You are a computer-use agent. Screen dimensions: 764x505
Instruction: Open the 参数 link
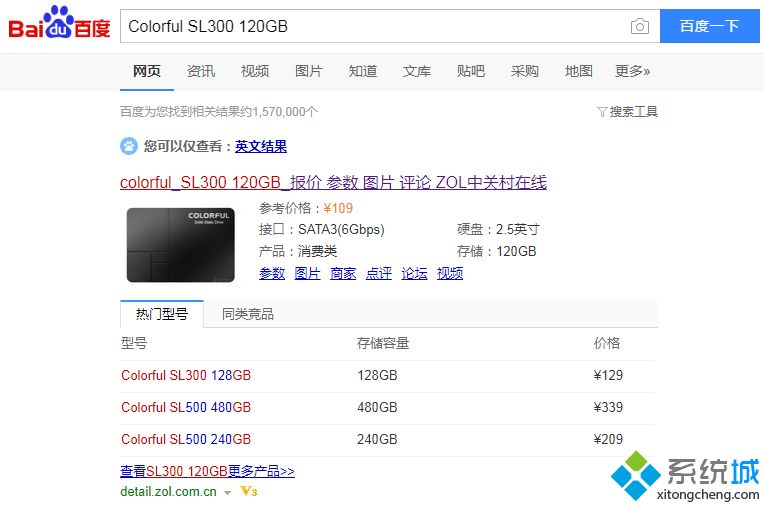click(272, 273)
